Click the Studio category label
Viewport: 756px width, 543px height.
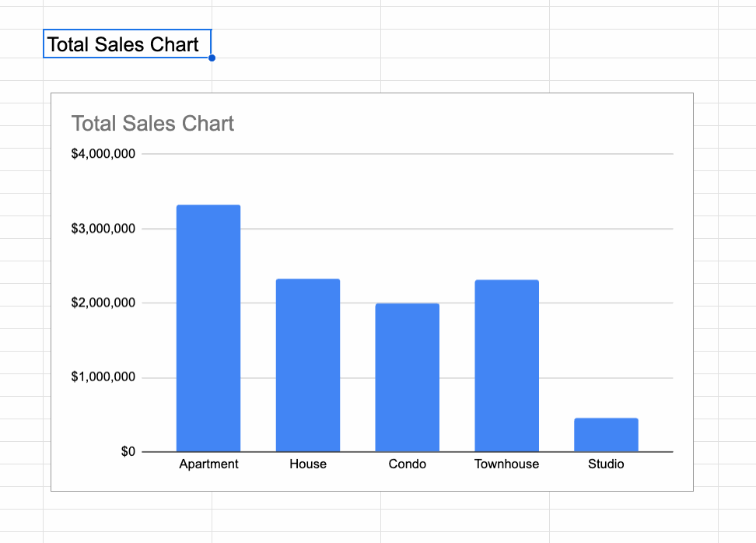click(x=606, y=464)
